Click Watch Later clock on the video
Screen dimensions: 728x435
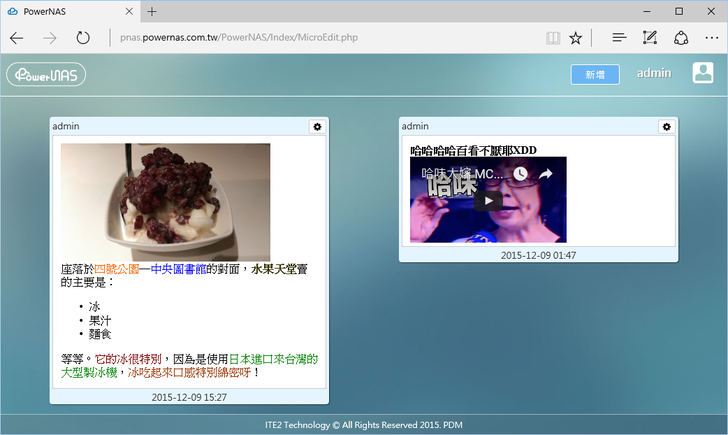tap(520, 174)
